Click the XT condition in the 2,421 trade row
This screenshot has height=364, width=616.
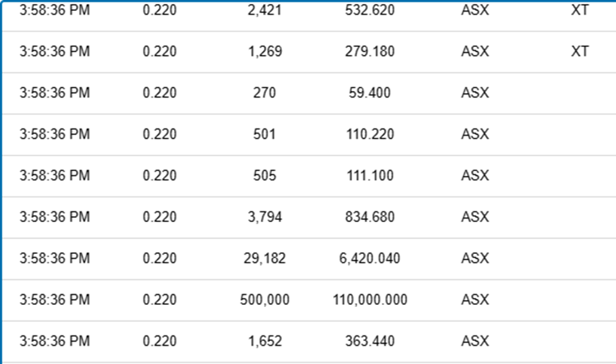[579, 10]
